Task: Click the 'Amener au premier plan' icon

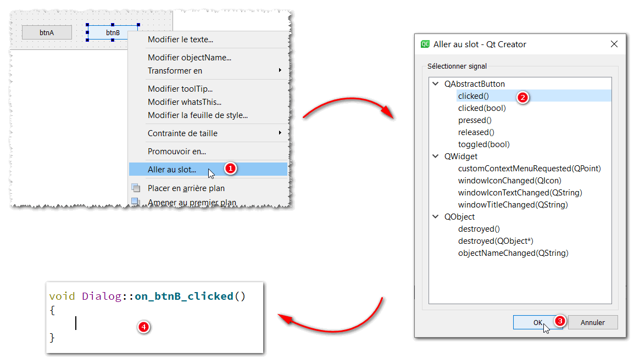Action: click(x=135, y=201)
